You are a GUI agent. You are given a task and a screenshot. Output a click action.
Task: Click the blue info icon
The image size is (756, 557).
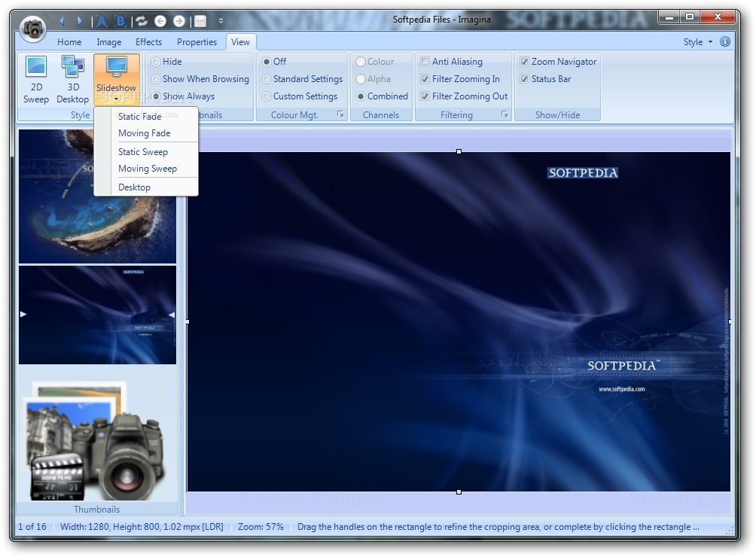(724, 41)
